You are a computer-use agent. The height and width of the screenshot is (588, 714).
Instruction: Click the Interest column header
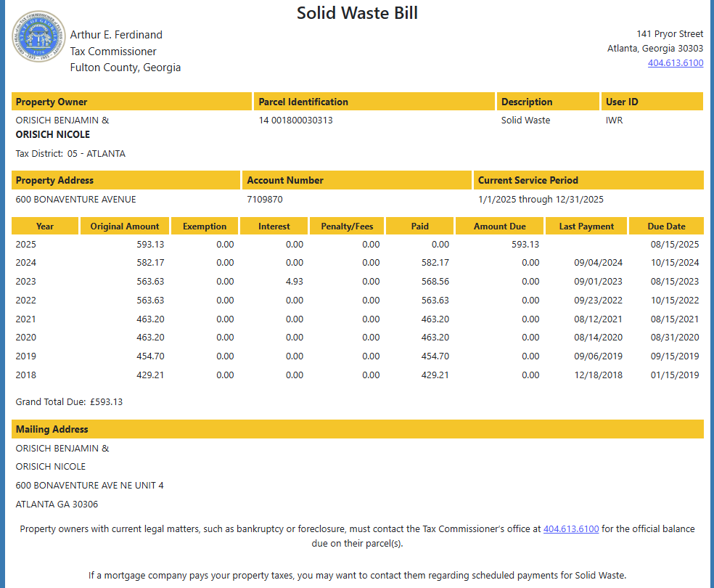(x=274, y=226)
